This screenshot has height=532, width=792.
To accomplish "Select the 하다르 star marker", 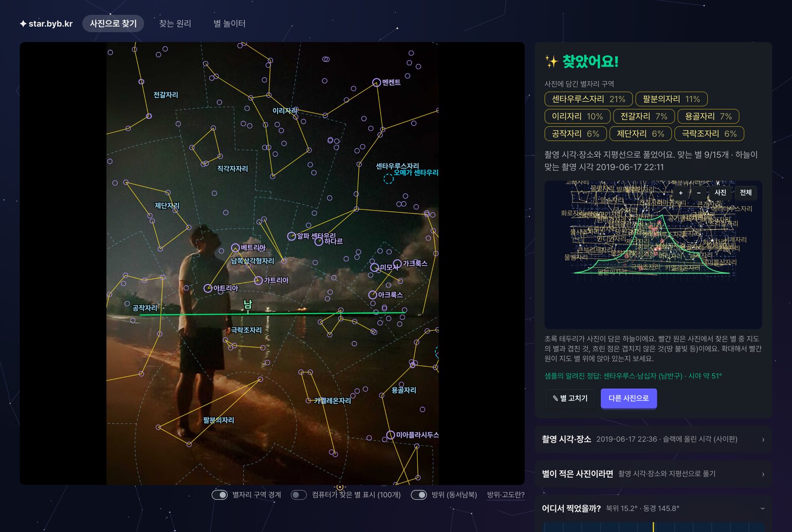I will pyautogui.click(x=319, y=242).
